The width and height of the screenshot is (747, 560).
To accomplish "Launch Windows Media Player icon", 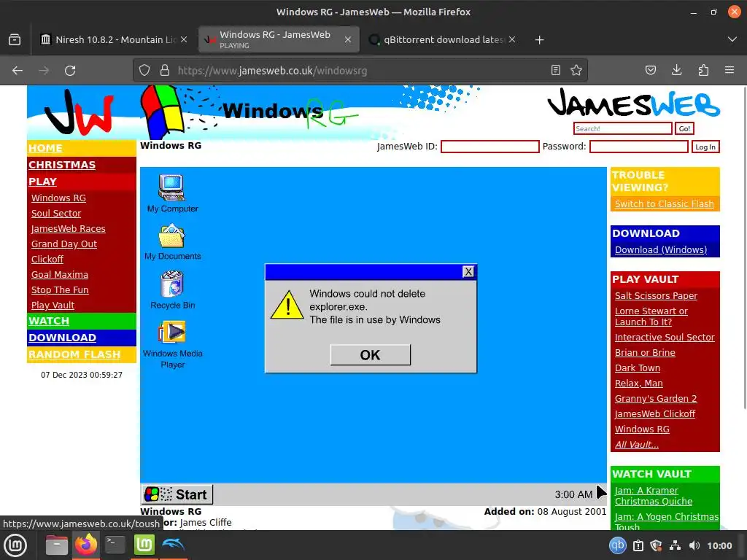I will (172, 332).
